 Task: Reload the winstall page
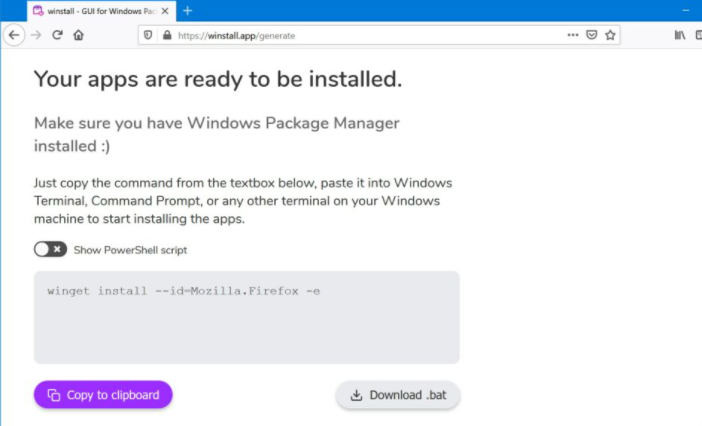pos(57,35)
